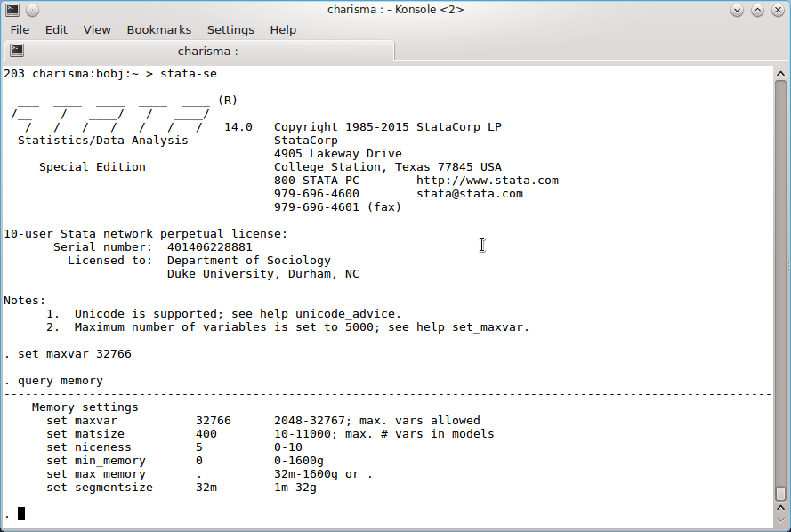The height and width of the screenshot is (532, 791).
Task: Minimize the Konsole window
Action: point(737,10)
